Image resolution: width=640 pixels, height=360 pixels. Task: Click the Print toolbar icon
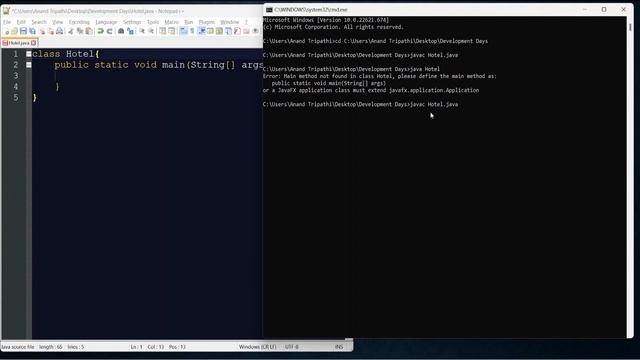59,31
